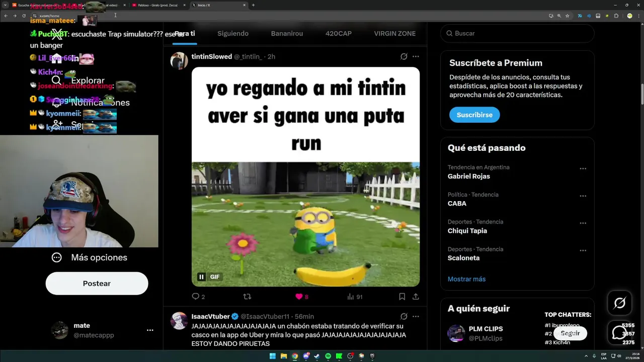
Task: Click Mostrar más under trends
Action: [x=466, y=279]
